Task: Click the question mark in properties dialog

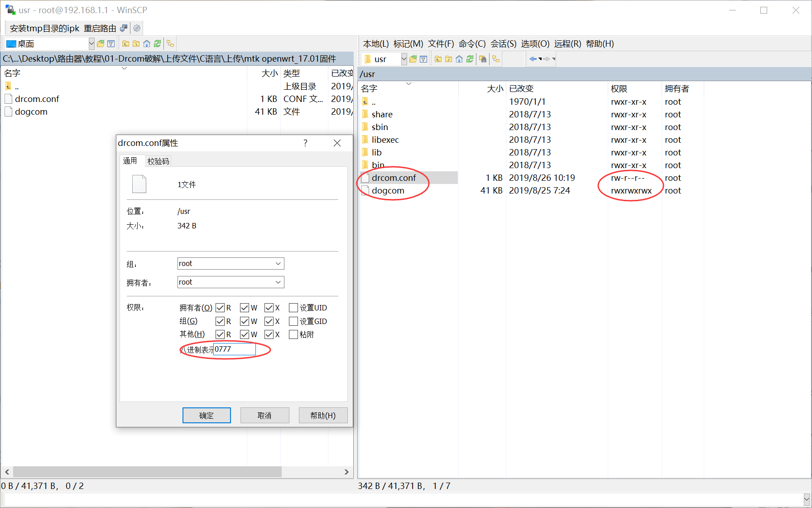Action: (x=305, y=143)
